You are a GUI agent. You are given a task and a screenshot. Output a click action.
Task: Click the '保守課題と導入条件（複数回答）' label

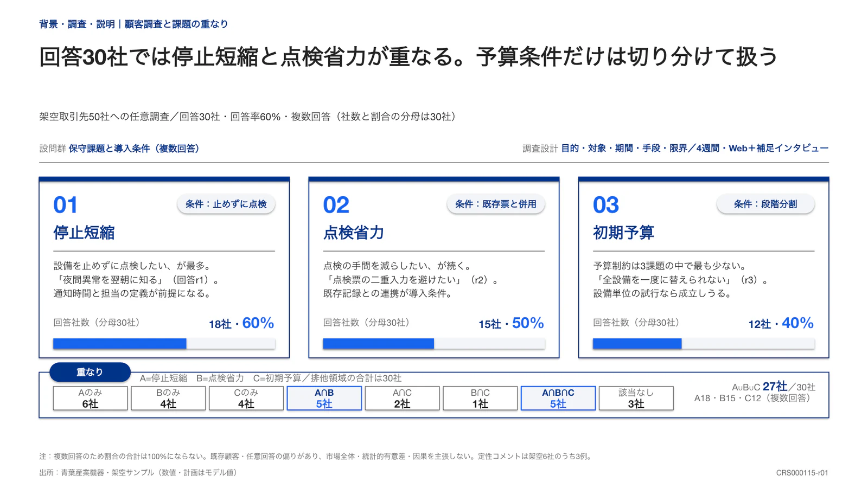tap(134, 149)
